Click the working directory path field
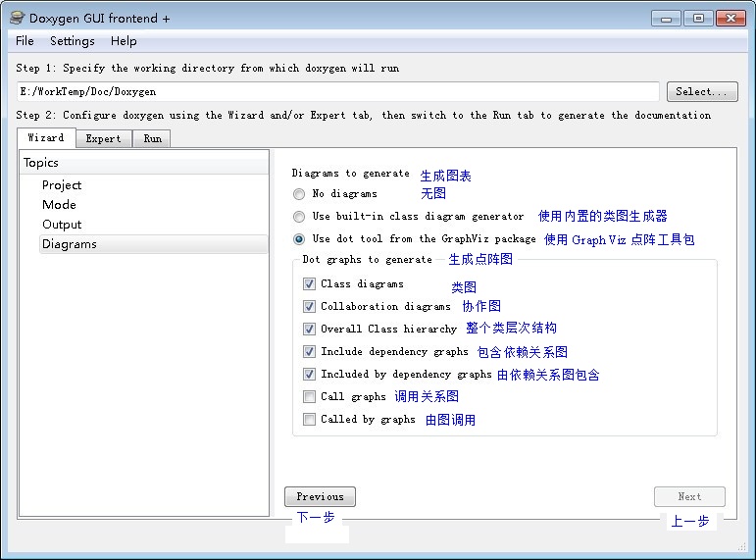This screenshot has height=560, width=756. click(338, 91)
